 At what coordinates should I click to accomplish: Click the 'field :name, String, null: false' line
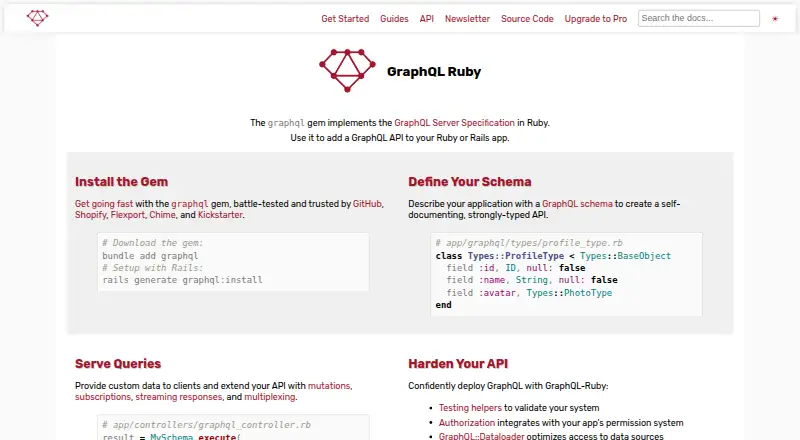(x=532, y=280)
